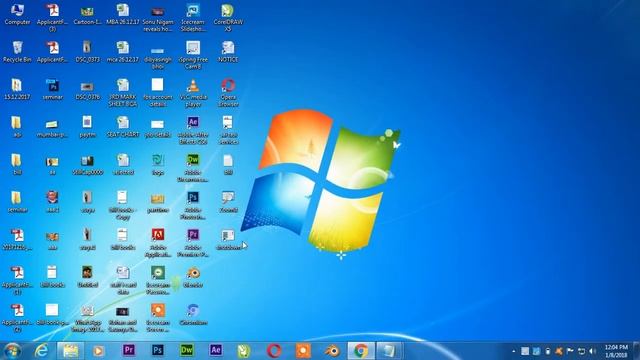Select the DSC_0373 image file

[87, 52]
